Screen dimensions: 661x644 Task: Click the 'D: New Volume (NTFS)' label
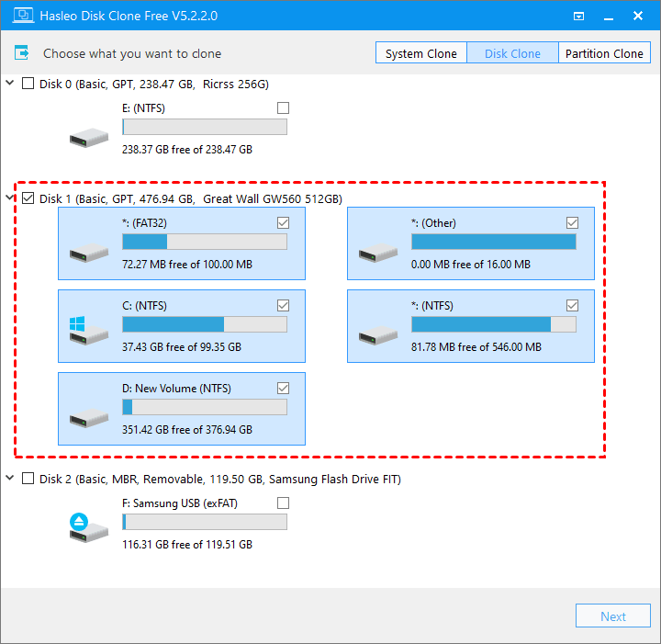[x=176, y=388]
